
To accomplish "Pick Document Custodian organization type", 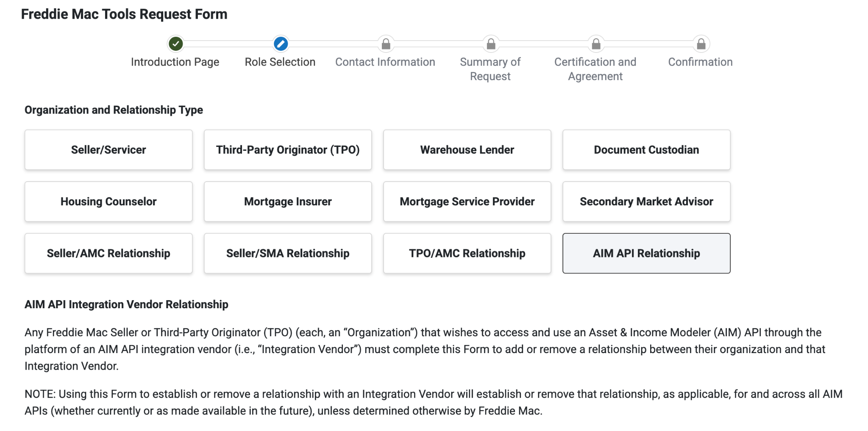I will click(x=646, y=150).
